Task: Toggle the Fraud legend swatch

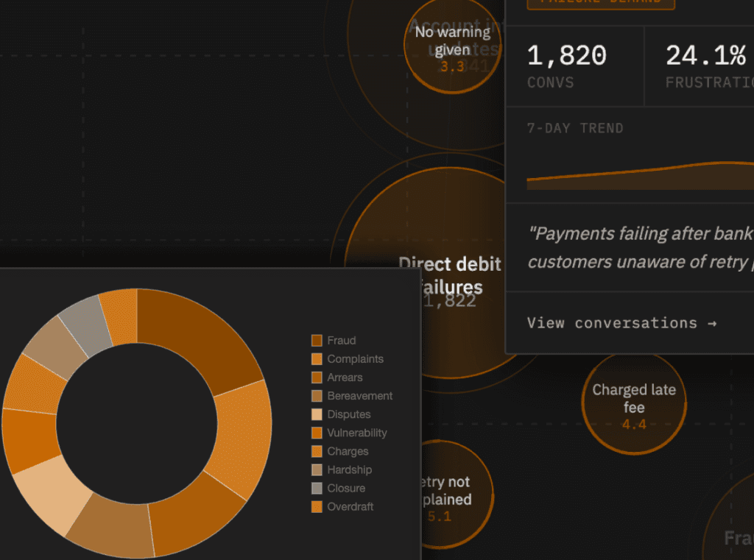Action: click(317, 341)
